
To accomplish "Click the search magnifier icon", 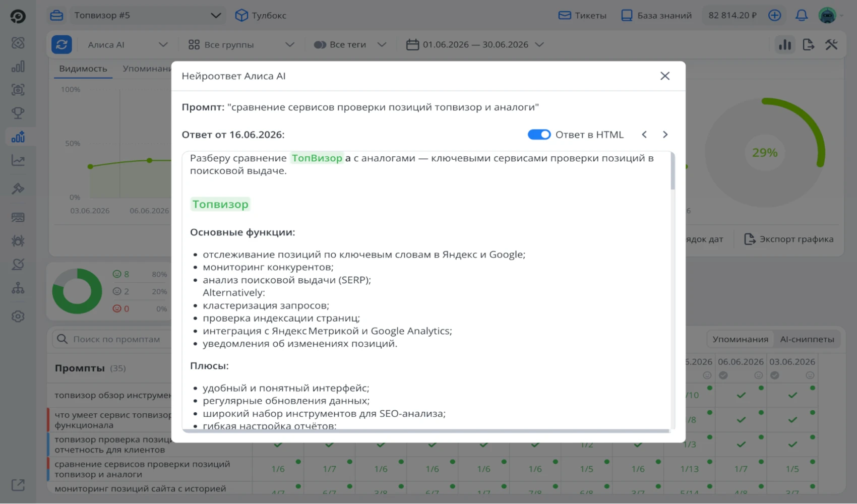I will click(62, 339).
